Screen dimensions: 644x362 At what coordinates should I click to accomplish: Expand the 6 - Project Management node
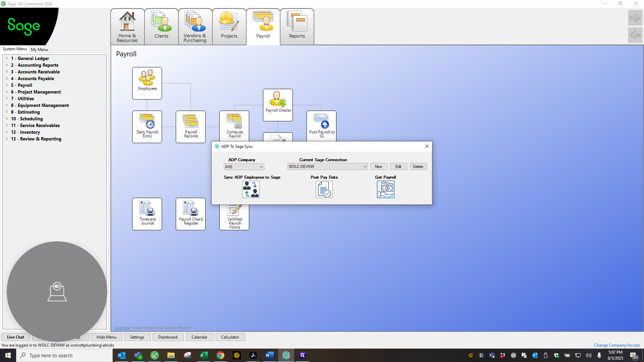[7, 92]
